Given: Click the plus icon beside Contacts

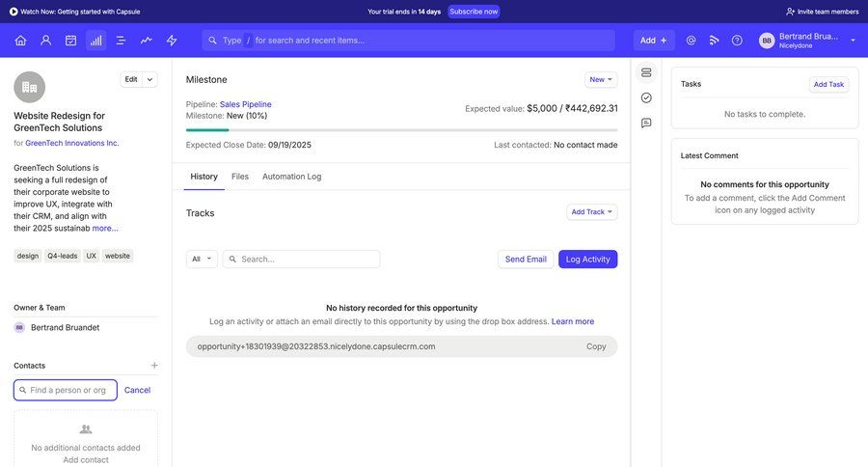Looking at the screenshot, I should tap(154, 366).
